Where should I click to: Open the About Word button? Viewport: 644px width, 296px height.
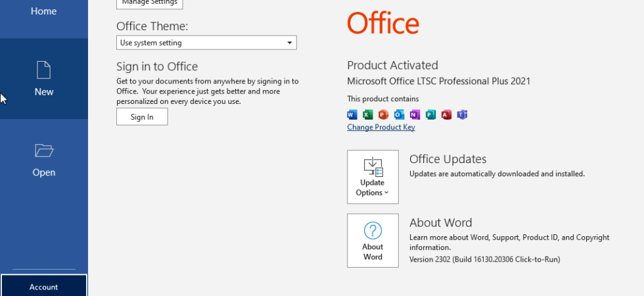373,241
